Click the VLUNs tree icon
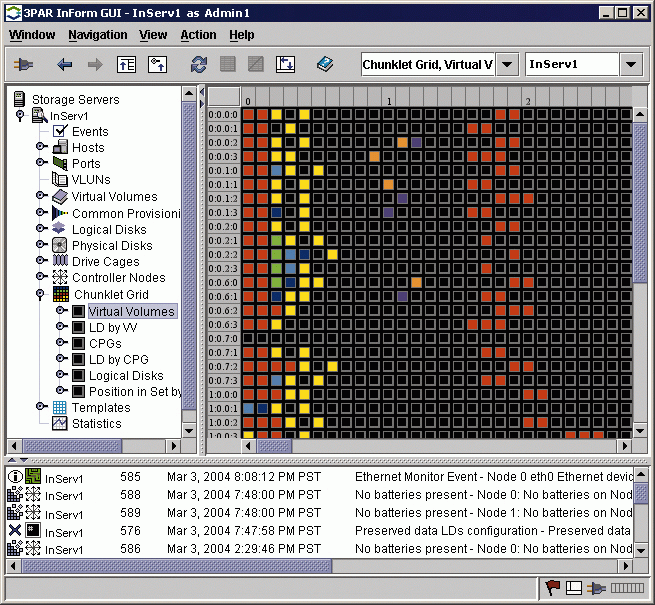This screenshot has height=605, width=655. [x=60, y=179]
